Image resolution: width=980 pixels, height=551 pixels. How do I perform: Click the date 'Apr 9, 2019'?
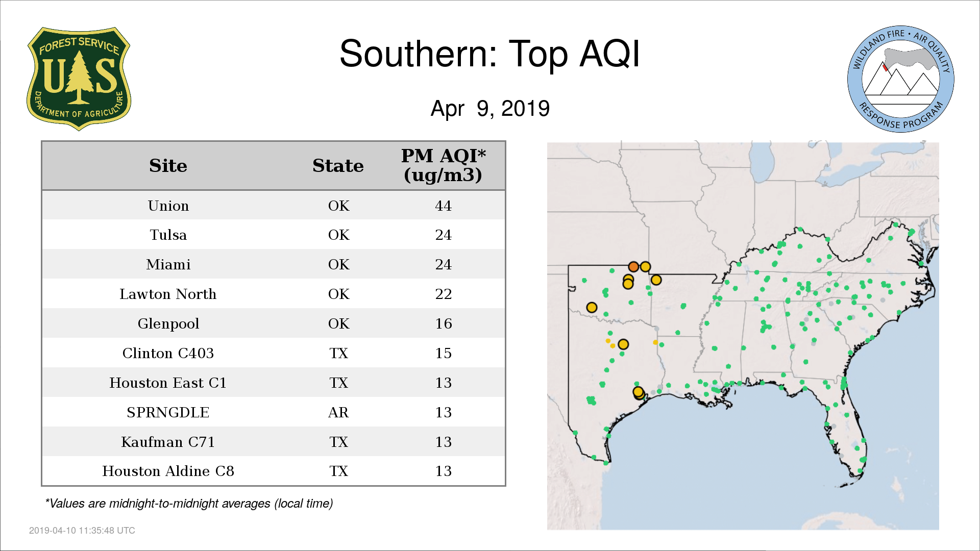coord(490,109)
